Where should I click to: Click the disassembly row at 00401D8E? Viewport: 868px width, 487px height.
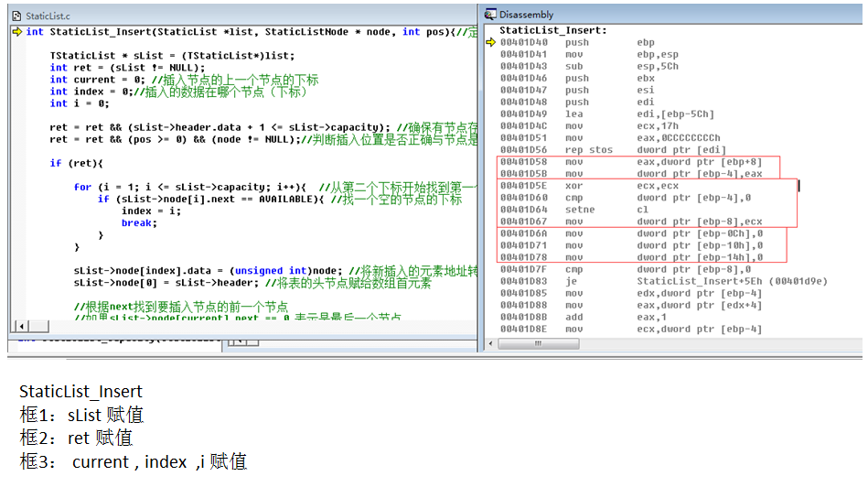coord(631,330)
